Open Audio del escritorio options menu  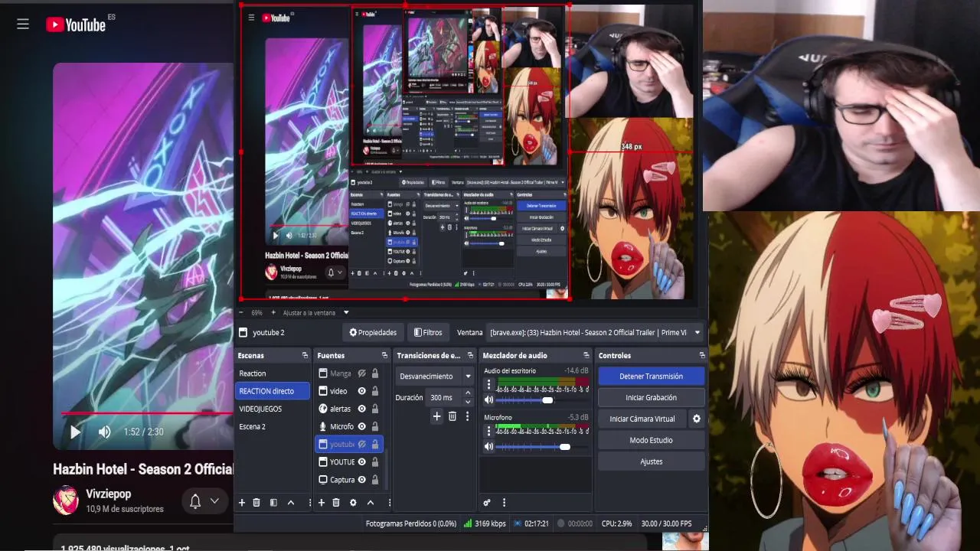click(488, 386)
